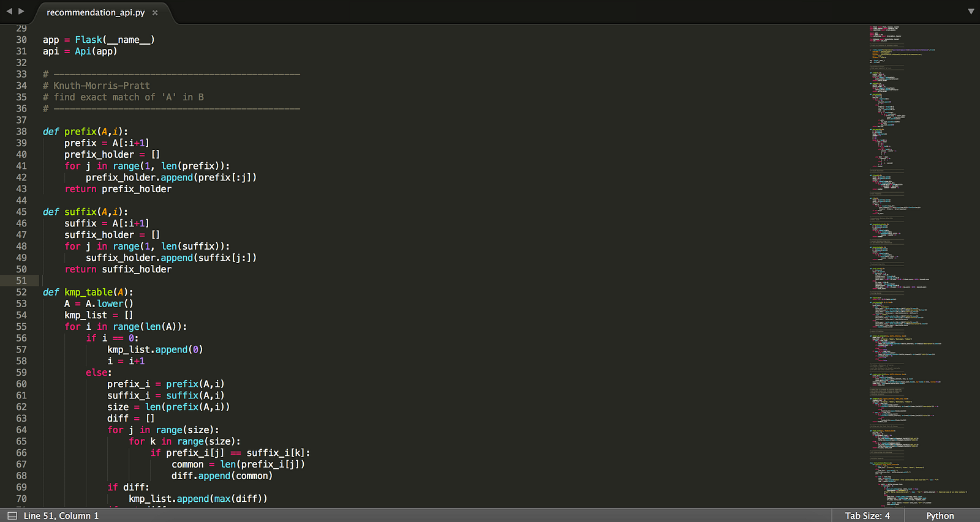
Task: Click line number 51 in the gutter
Action: (x=21, y=281)
